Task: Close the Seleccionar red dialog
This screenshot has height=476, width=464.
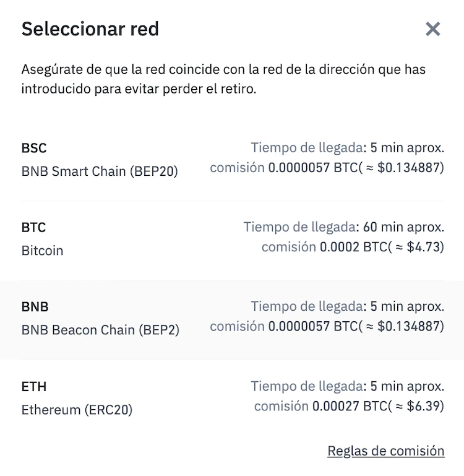Action: [x=432, y=29]
